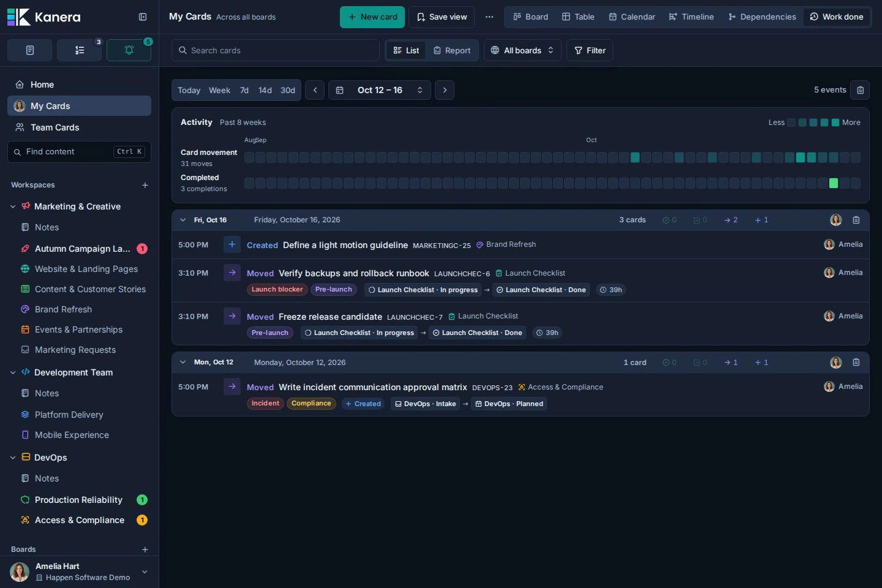Screen dimensions: 882x588
Task: Click the clipboard icon next to 5 events
Action: tap(861, 90)
